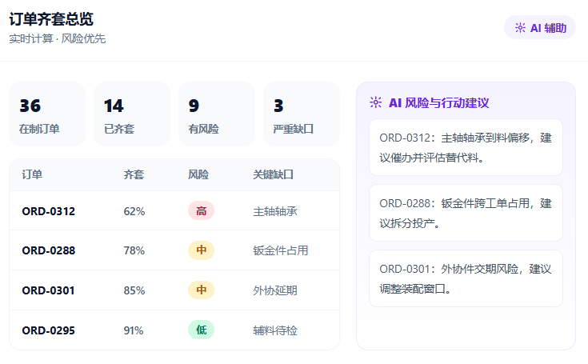Click the 低 risk badge for ORD-0295
Image resolution: width=588 pixels, height=364 pixels.
(201, 330)
